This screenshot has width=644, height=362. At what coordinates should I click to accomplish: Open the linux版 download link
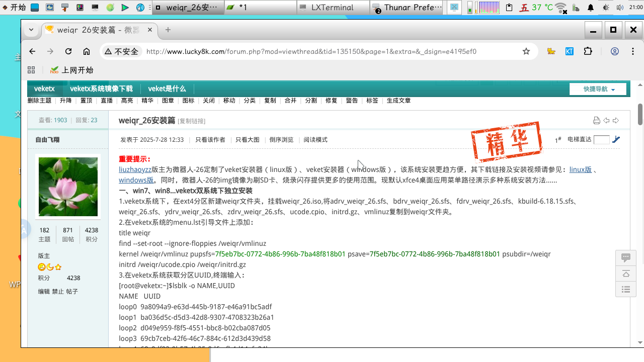581,169
